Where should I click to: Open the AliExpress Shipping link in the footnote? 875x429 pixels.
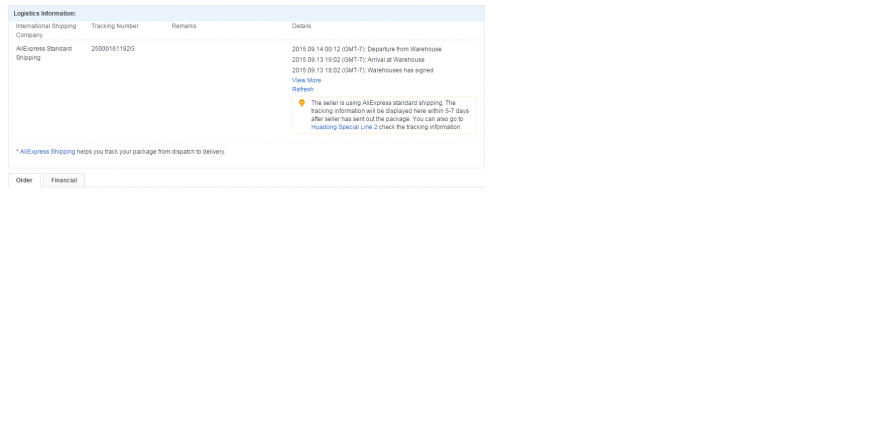(x=48, y=151)
